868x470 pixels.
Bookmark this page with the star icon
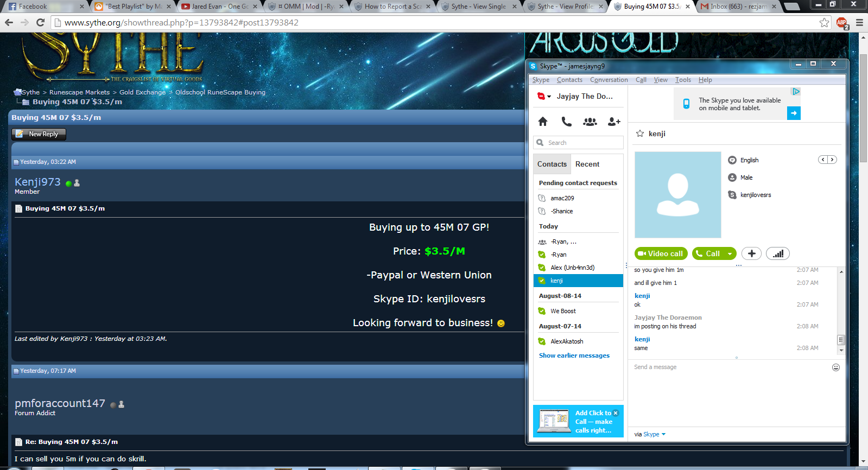click(x=825, y=22)
